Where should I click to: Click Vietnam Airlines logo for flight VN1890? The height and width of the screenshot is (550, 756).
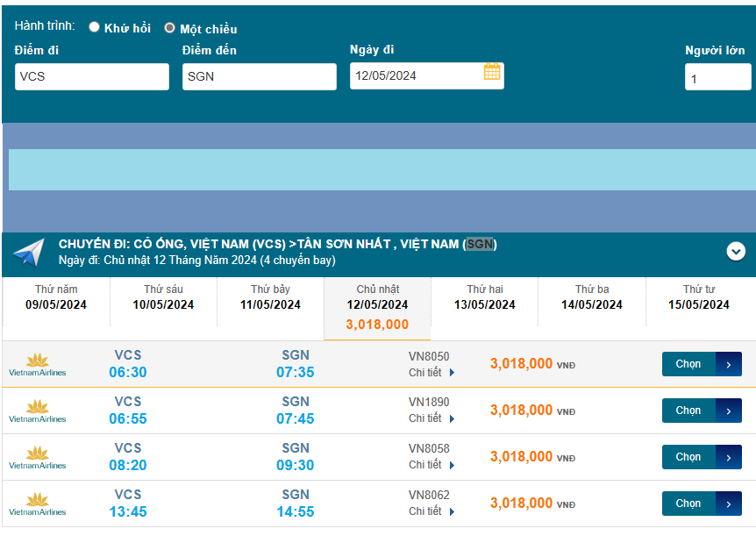coord(37,411)
